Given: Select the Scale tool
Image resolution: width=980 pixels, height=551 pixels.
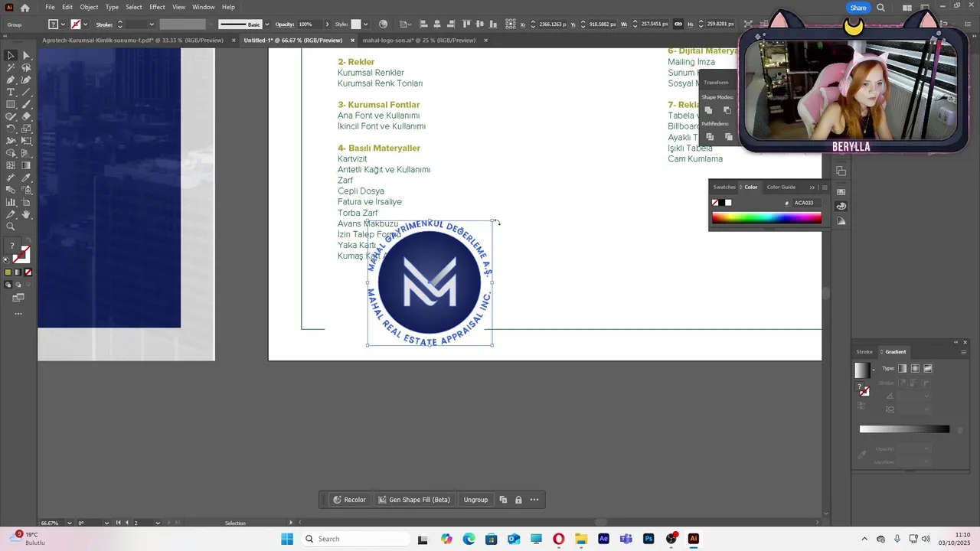Looking at the screenshot, I should [x=26, y=129].
